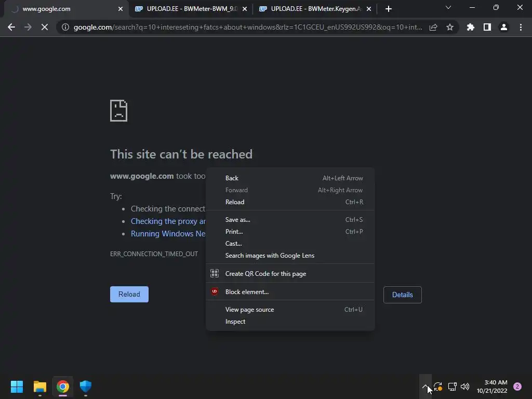Choose Back in the context menu
Viewport: 532px width, 399px height.
click(290, 178)
